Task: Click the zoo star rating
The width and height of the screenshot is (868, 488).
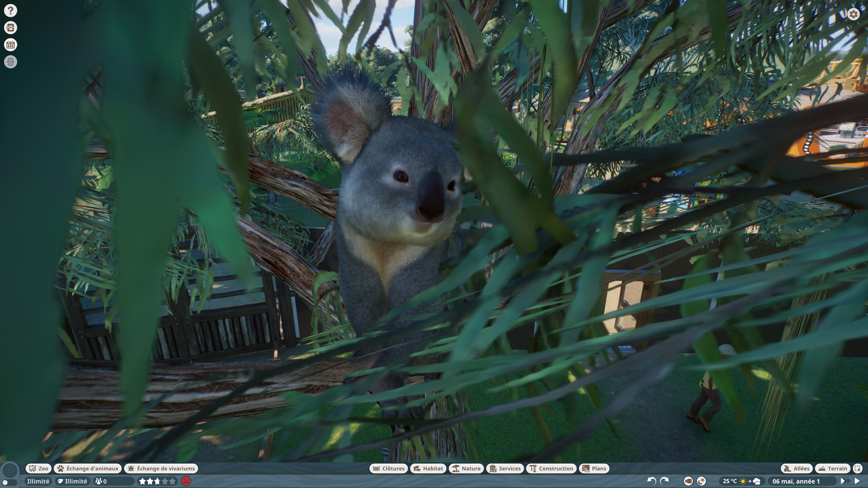Action: [x=158, y=481]
